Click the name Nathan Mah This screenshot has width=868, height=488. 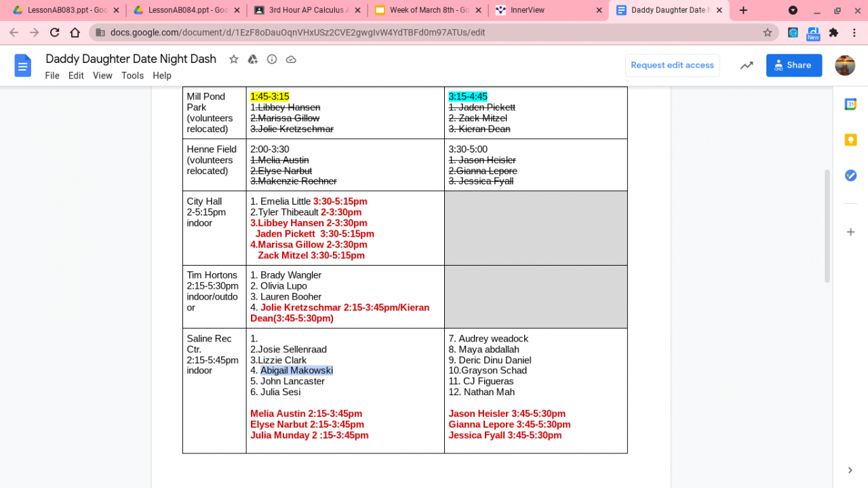[489, 392]
